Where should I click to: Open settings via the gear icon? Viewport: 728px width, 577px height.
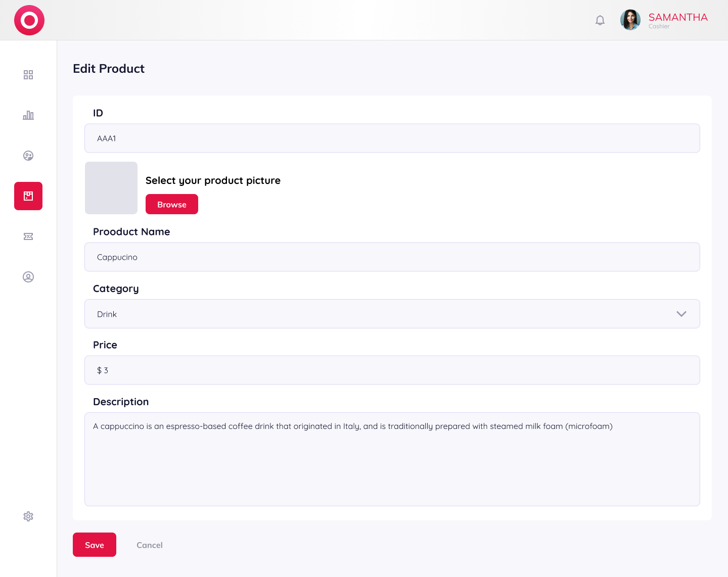coord(28,516)
